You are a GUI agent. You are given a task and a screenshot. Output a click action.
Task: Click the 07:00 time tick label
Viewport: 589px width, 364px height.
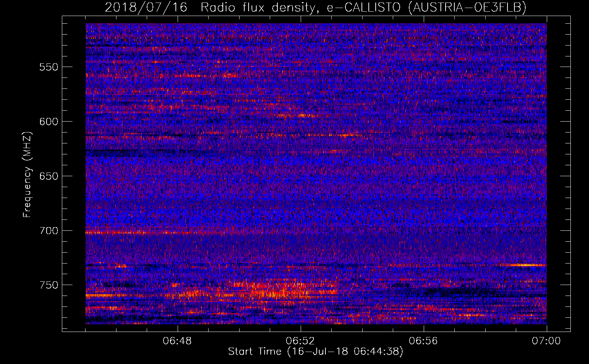coord(546,341)
